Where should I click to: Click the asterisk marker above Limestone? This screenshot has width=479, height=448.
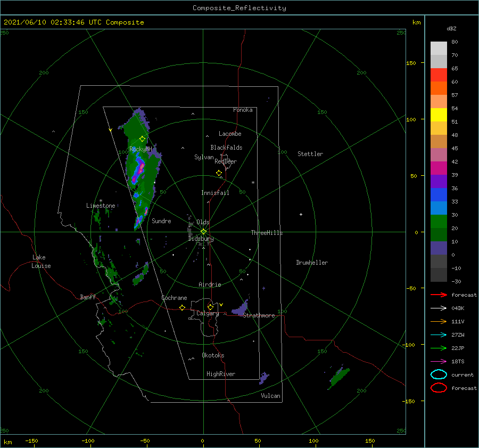click(101, 201)
